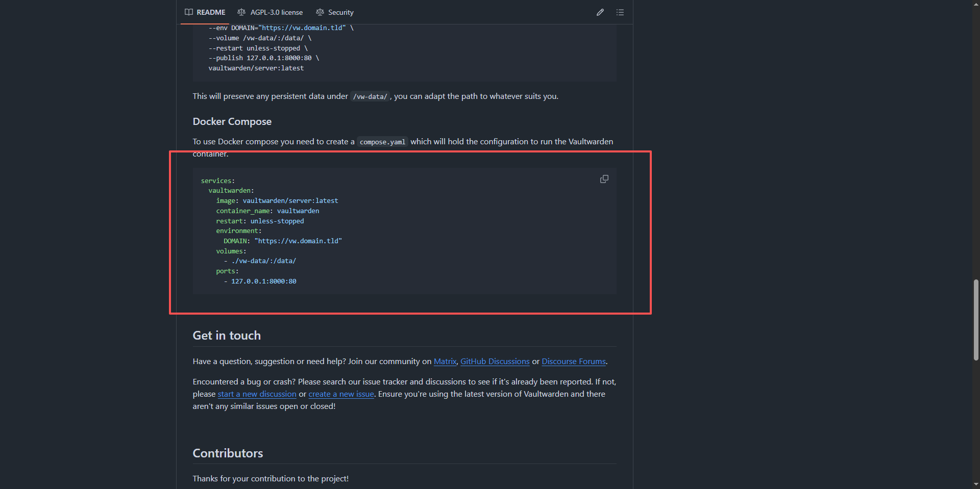Click the inline /vw-data/ code label
980x489 pixels.
(x=370, y=96)
